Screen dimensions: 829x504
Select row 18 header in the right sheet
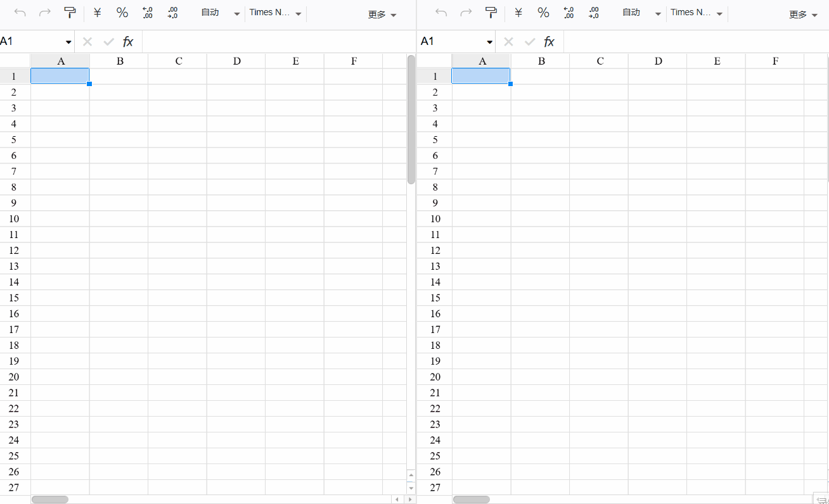pyautogui.click(x=435, y=346)
